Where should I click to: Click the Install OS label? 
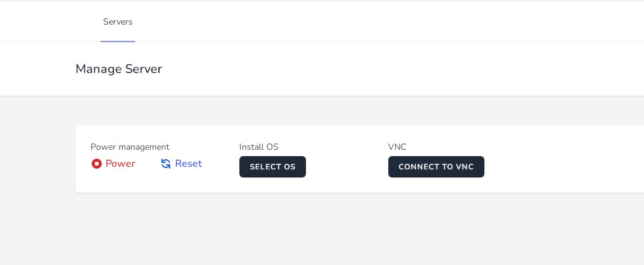click(259, 147)
